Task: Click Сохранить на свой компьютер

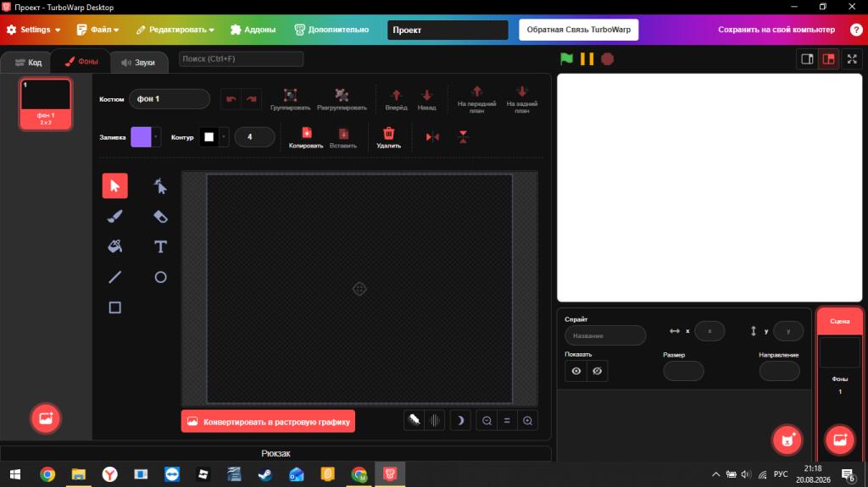Action: click(776, 30)
